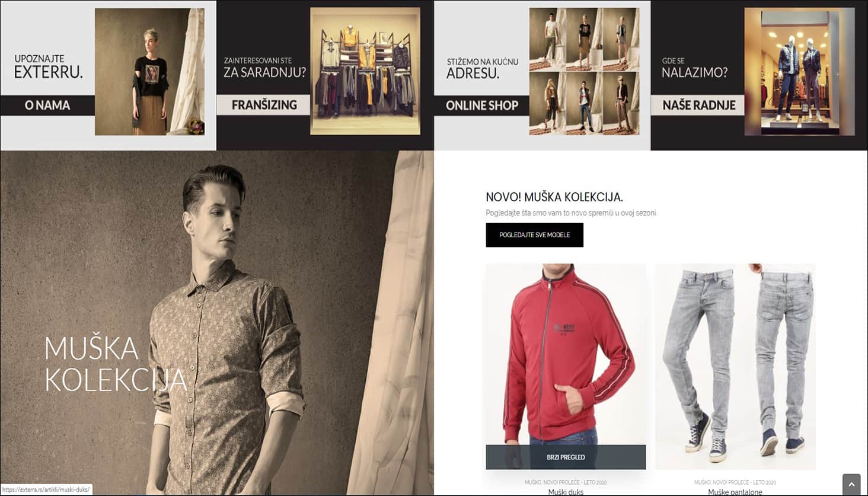The height and width of the screenshot is (496, 868).
Task: Open the grey jeans product image
Action: [735, 367]
